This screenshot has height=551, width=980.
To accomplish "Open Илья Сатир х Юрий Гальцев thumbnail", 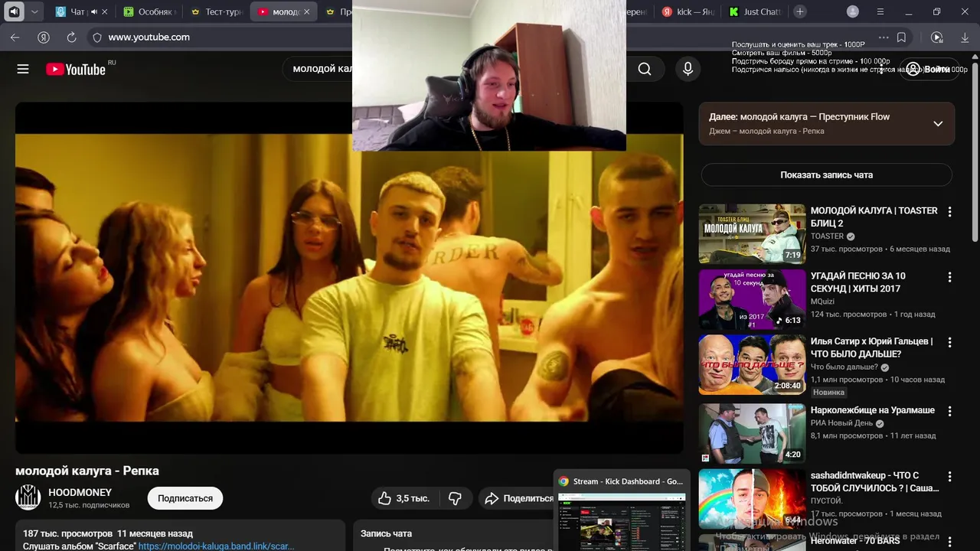I will (752, 364).
